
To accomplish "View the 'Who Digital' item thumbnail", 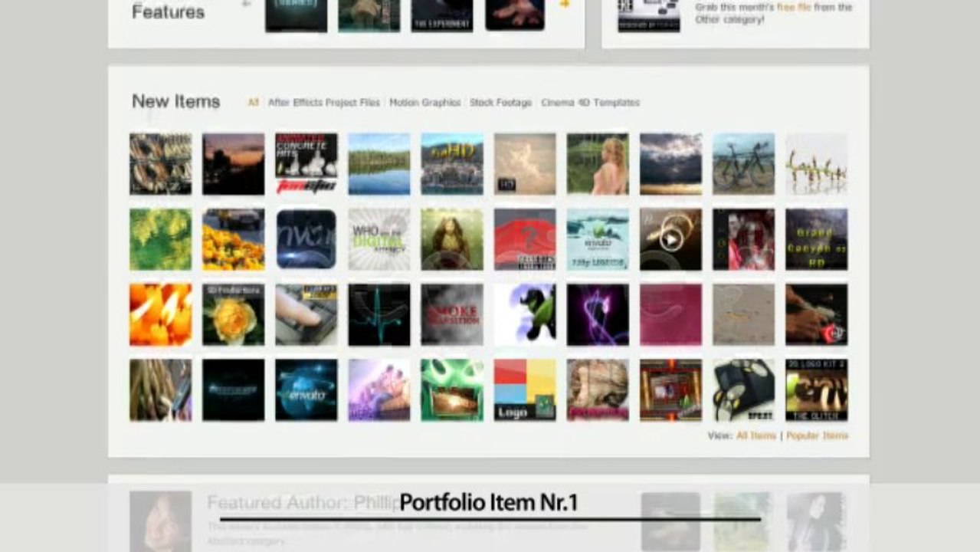I will pyautogui.click(x=379, y=239).
